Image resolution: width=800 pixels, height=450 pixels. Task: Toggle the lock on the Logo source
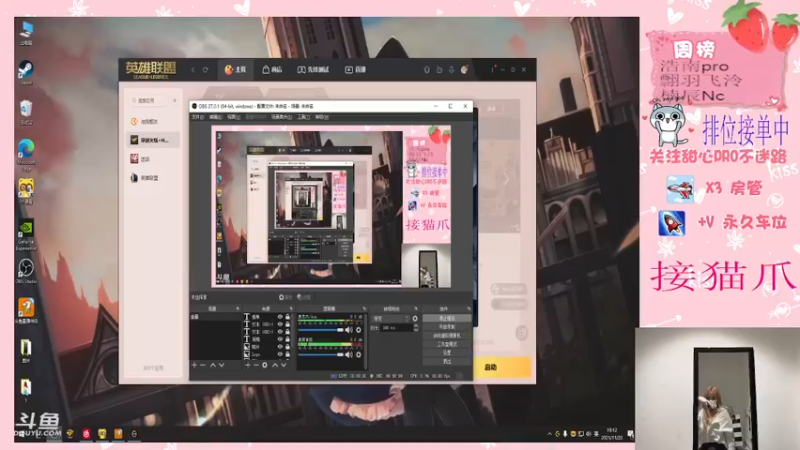288,354
